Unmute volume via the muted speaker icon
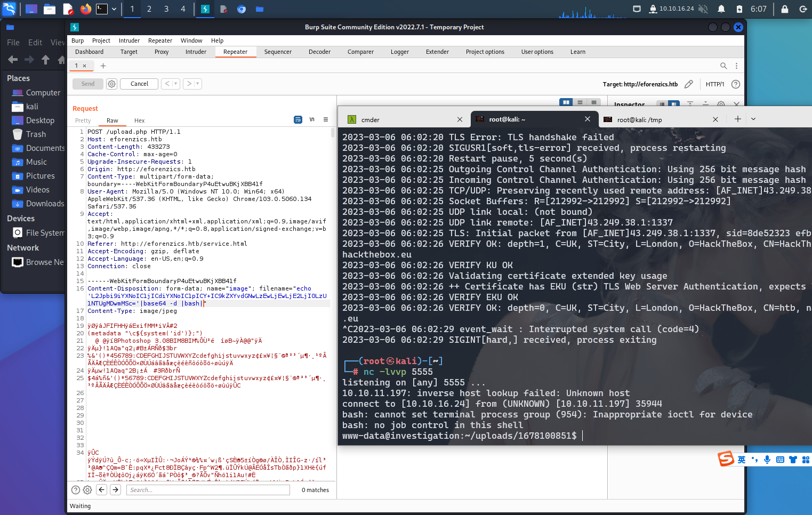 (703, 9)
